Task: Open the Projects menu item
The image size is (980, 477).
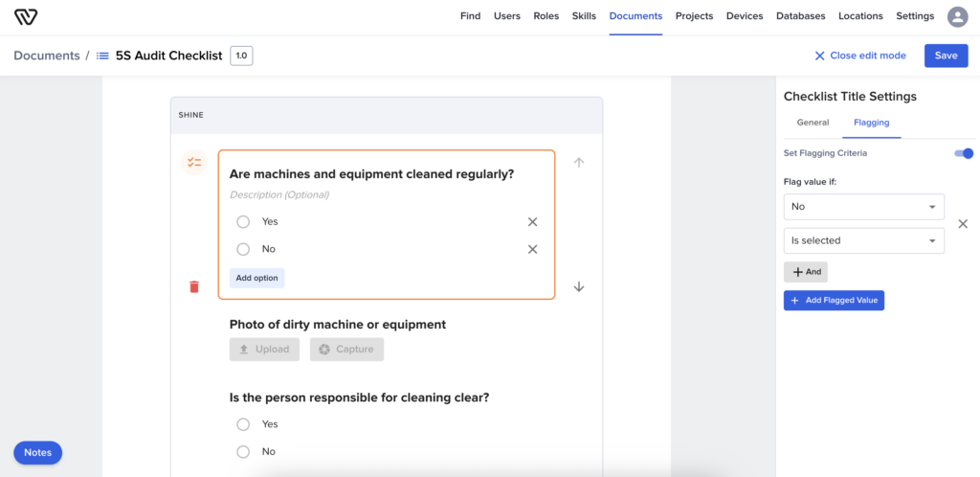Action: pos(694,16)
